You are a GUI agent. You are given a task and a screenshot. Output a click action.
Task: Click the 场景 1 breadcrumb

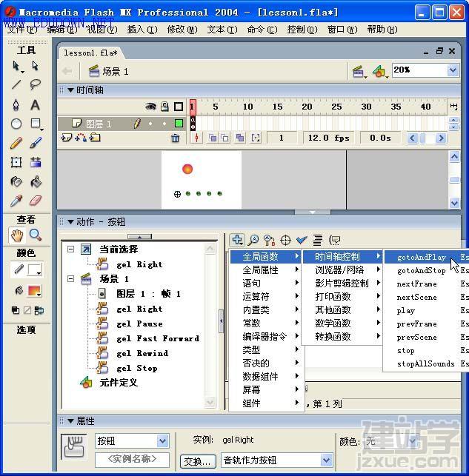(x=109, y=72)
